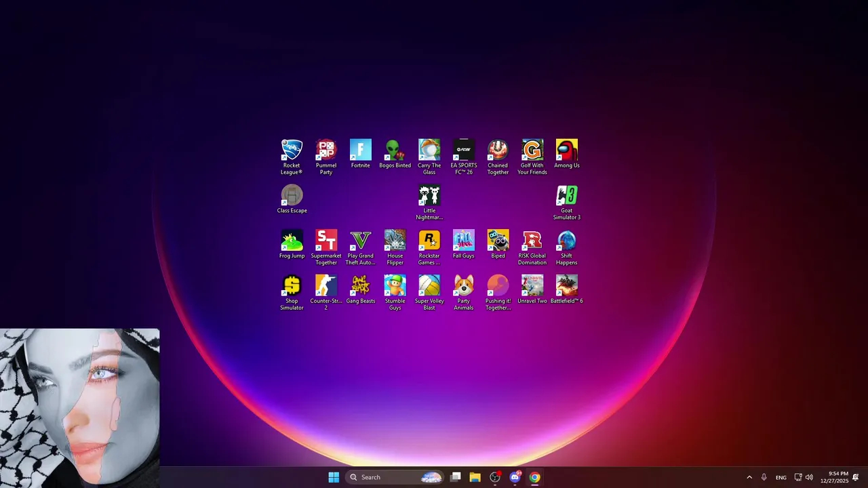Select Golf With Your Friends shortcut
Image resolution: width=868 pixels, height=488 pixels.
pos(532,157)
